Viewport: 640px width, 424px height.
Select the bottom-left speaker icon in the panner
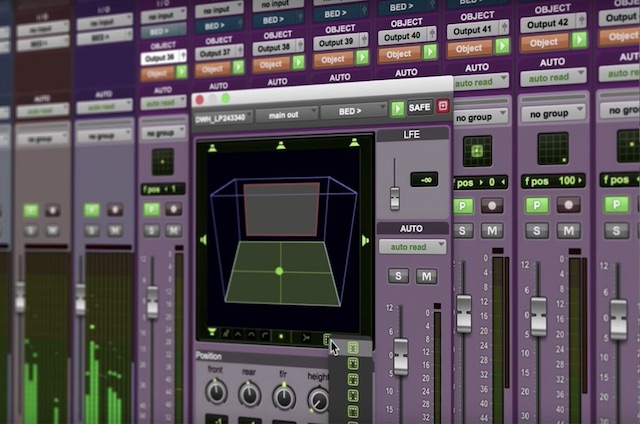coord(212,331)
